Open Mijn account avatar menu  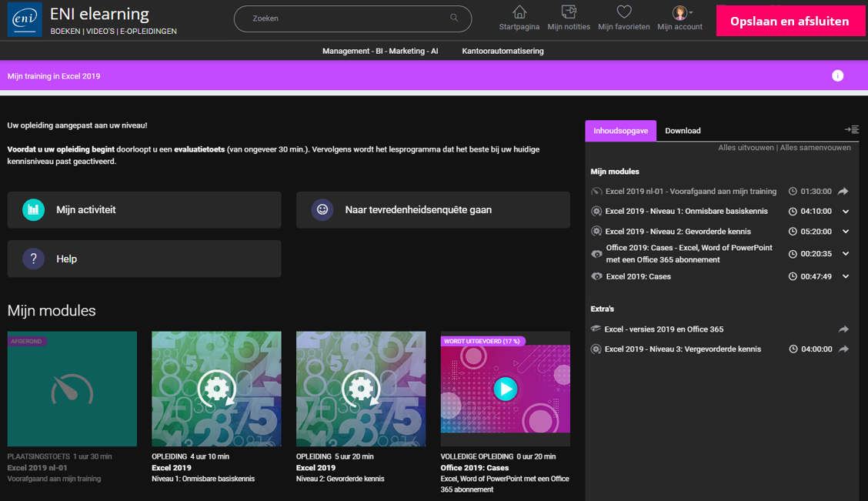(682, 12)
